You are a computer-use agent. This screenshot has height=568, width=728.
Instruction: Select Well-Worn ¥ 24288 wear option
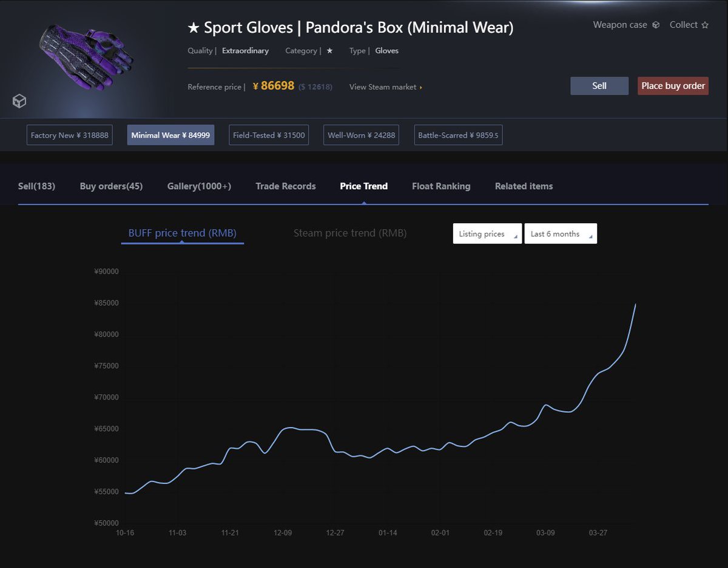coord(362,135)
